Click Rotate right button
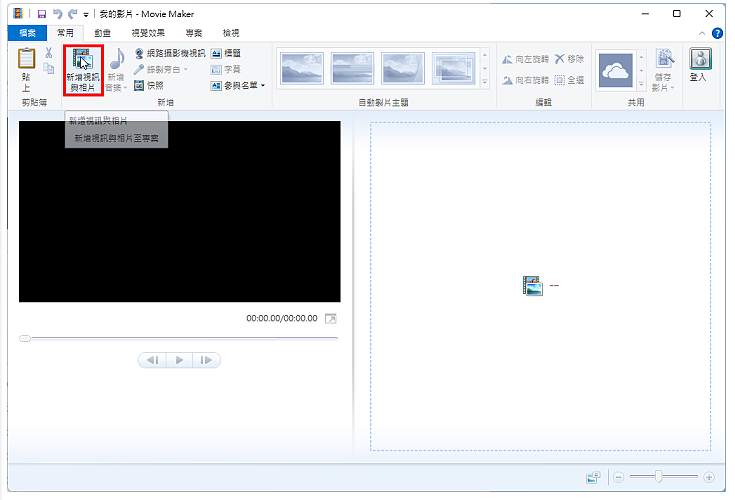The width and height of the screenshot is (735, 500). [x=525, y=80]
